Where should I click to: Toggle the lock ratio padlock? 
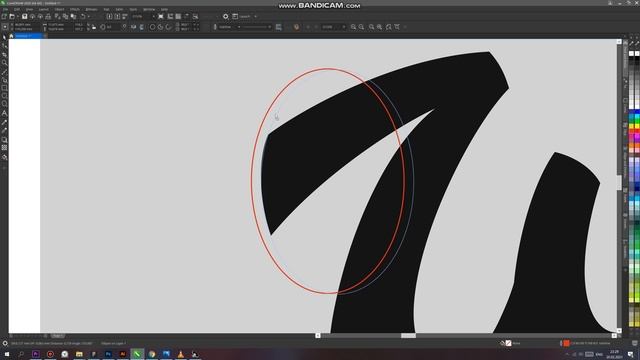[94, 27]
